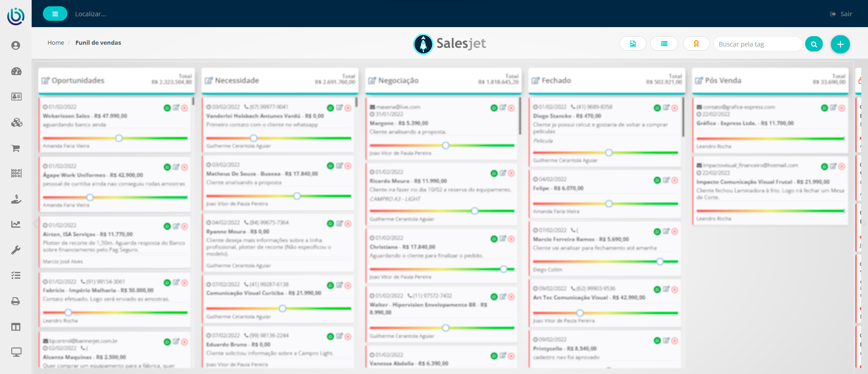
Task: Remove the Christiano card
Action: tap(511, 239)
